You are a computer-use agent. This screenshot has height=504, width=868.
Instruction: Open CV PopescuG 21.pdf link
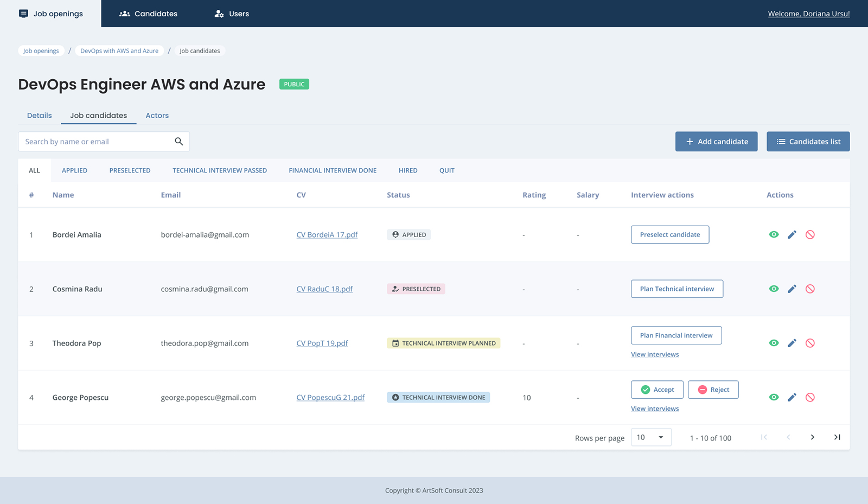click(330, 398)
